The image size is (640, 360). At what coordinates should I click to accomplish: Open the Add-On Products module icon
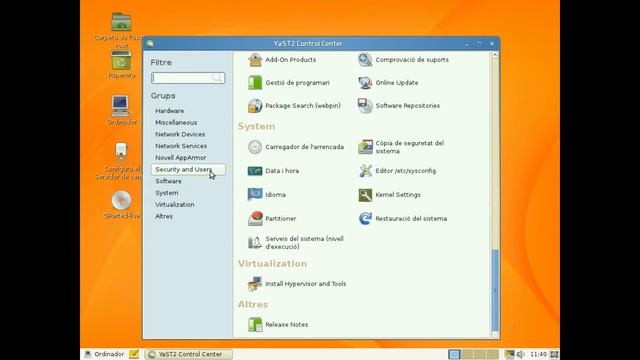click(x=255, y=60)
